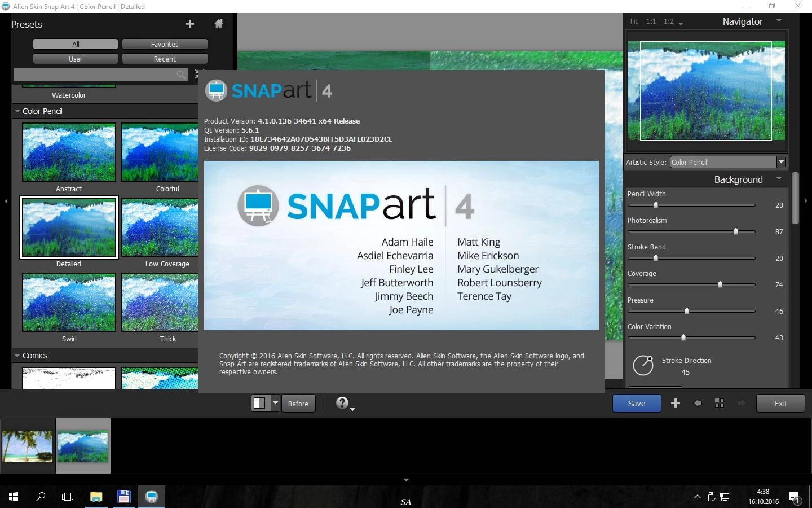The image size is (812, 508).
Task: Open the Action Center notifications icon
Action: 795,498
